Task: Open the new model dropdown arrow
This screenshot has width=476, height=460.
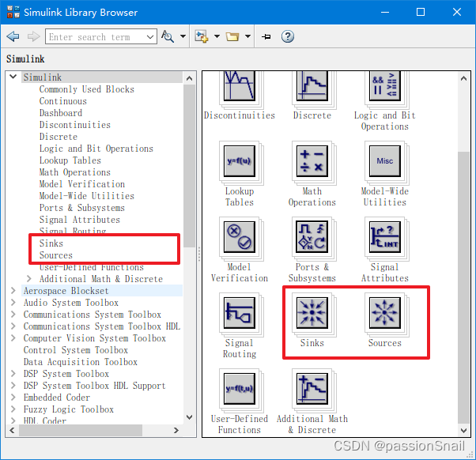Action: click(x=217, y=36)
